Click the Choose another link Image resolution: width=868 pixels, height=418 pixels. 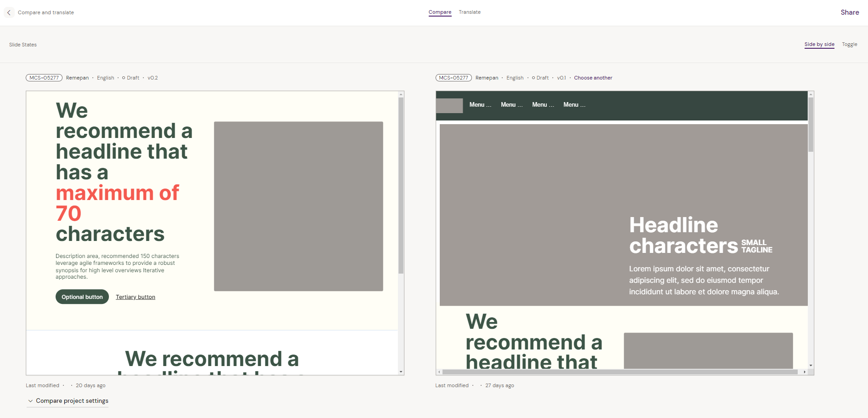click(x=593, y=78)
